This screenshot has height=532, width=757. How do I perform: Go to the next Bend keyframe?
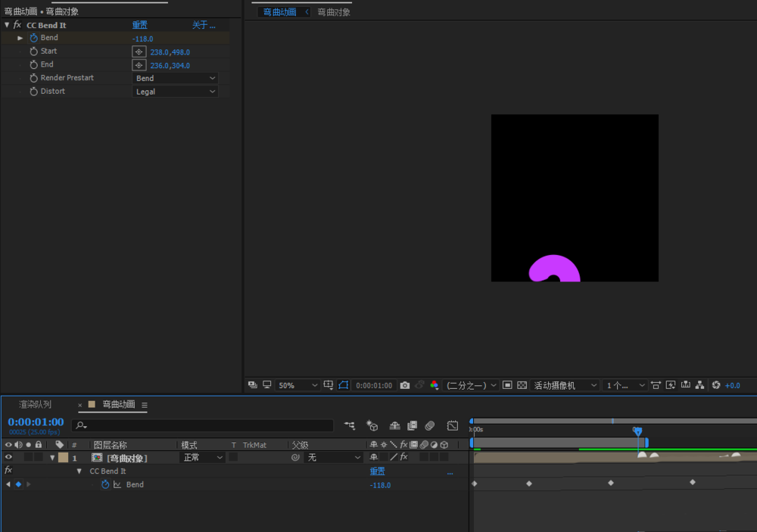29,484
